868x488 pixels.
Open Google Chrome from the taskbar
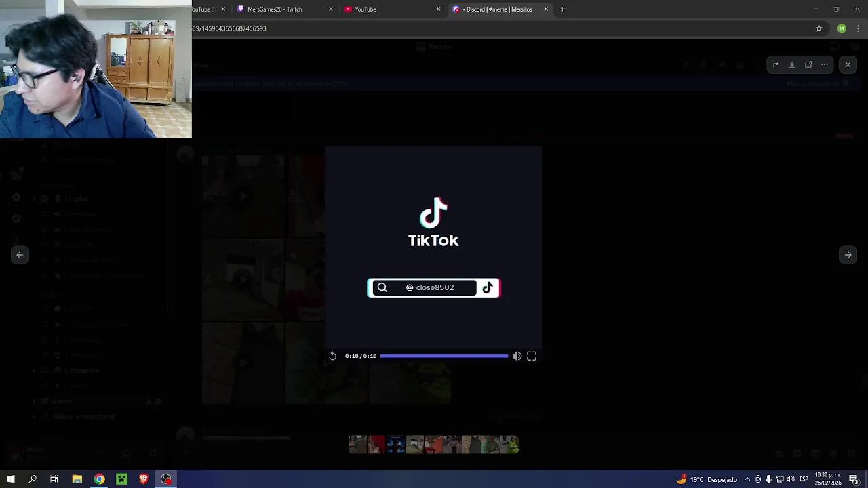pos(100,479)
